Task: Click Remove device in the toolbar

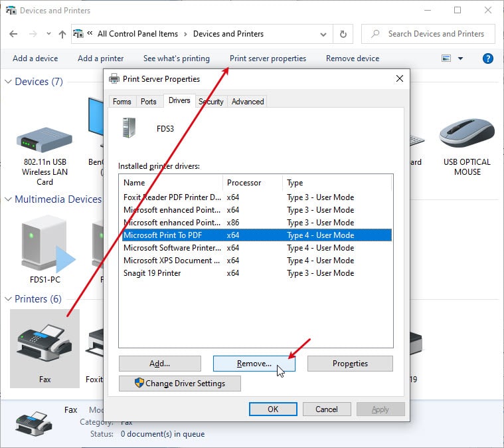Action: coord(353,58)
